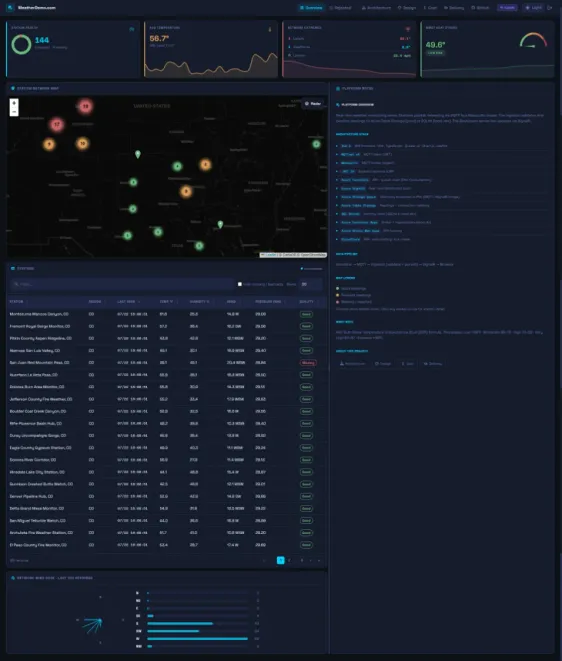The height and width of the screenshot is (661, 562).
Task: Sort by the Region column header
Action: point(95,301)
